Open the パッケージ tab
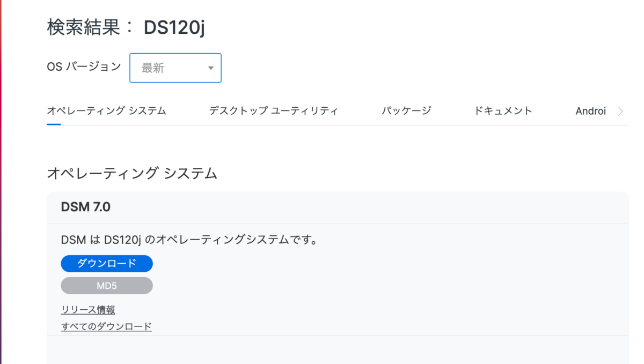This screenshot has width=644, height=364. 406,111
